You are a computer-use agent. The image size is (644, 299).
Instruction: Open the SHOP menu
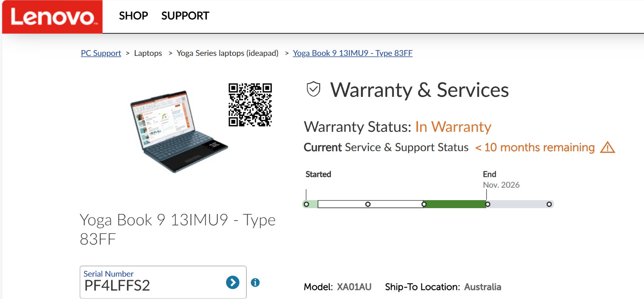point(133,16)
